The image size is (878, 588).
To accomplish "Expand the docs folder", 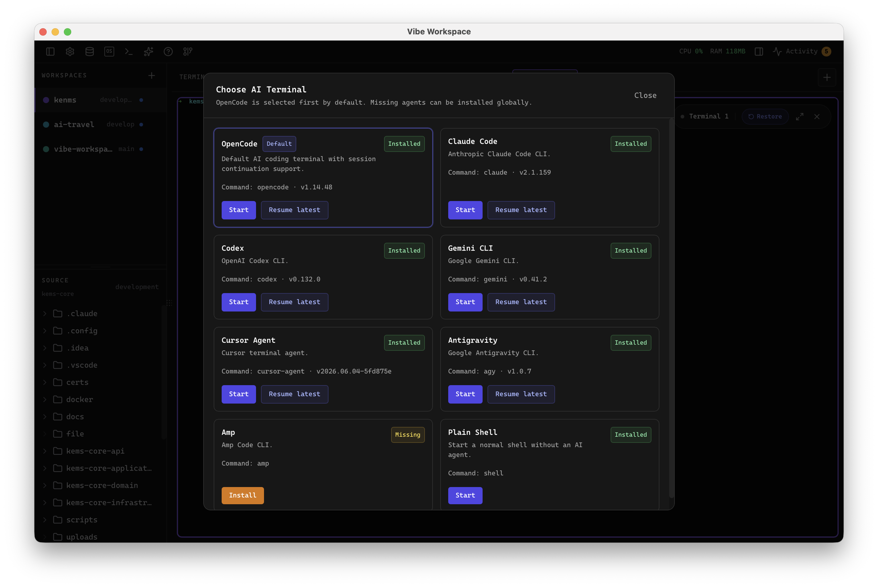I will tap(45, 417).
